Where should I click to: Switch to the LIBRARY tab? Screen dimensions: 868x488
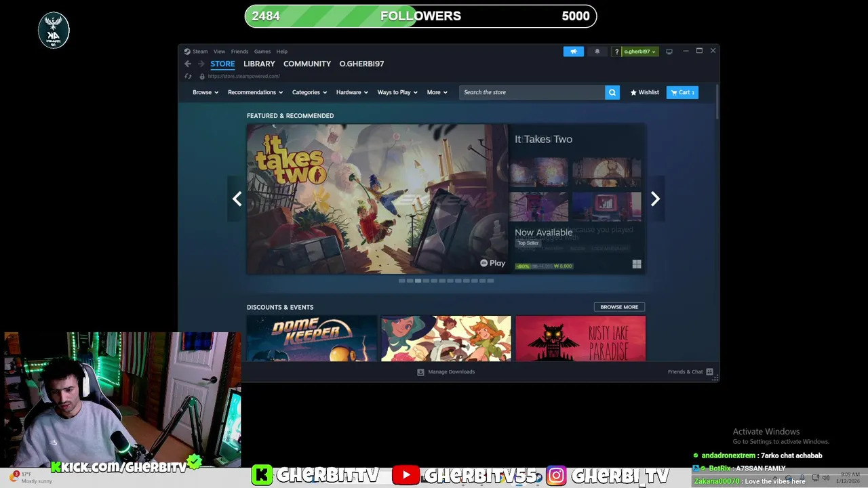259,64
